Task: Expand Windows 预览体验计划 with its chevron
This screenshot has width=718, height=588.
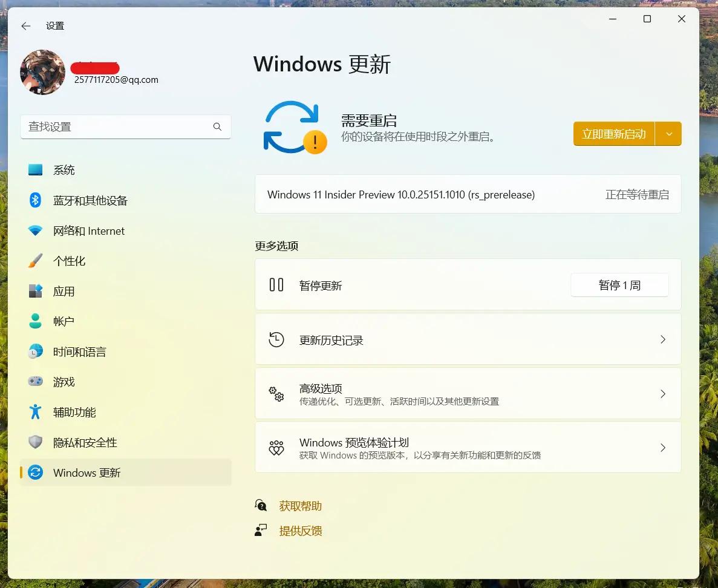Action: [662, 448]
